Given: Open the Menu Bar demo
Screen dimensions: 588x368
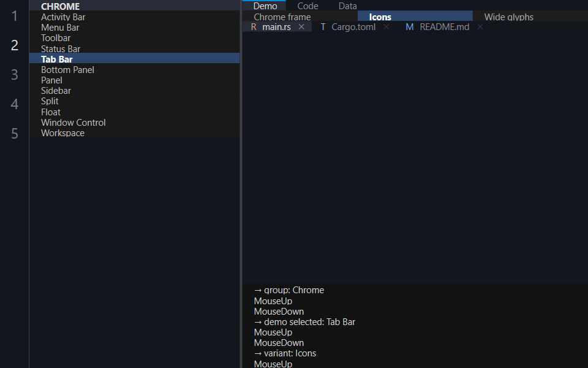Looking at the screenshot, I should pyautogui.click(x=134, y=28).
